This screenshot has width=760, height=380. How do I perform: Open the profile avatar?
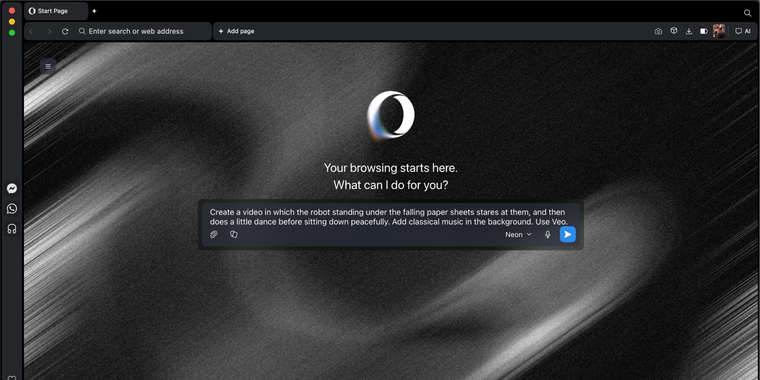tap(719, 31)
